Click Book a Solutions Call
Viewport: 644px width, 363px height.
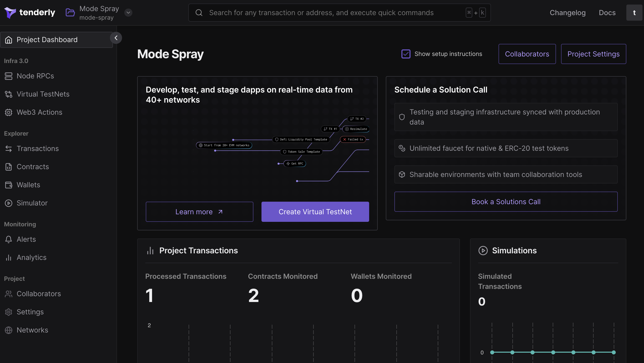pos(506,202)
